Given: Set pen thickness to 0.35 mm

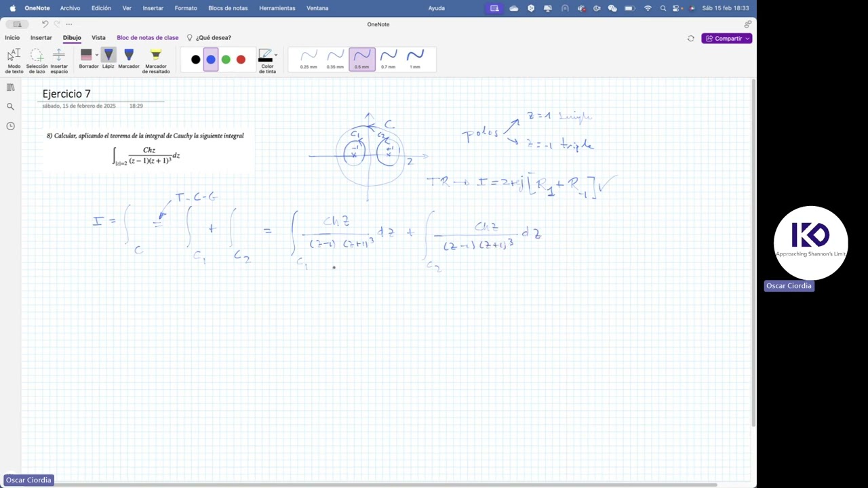Looking at the screenshot, I should pos(335,59).
